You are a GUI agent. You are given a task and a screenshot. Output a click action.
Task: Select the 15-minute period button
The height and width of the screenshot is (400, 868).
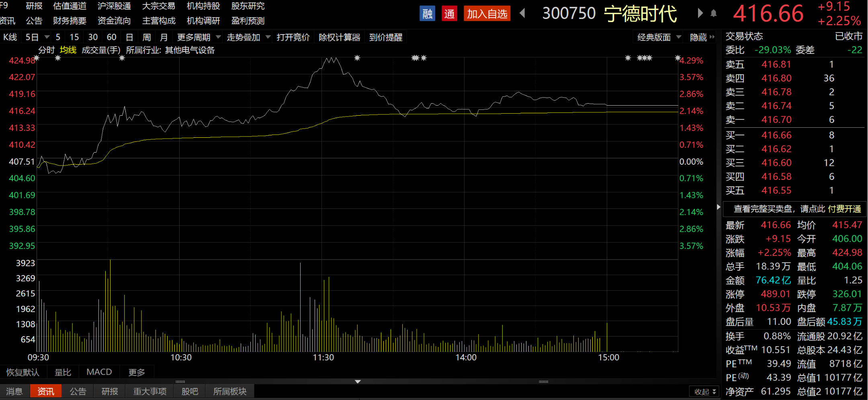pyautogui.click(x=74, y=37)
